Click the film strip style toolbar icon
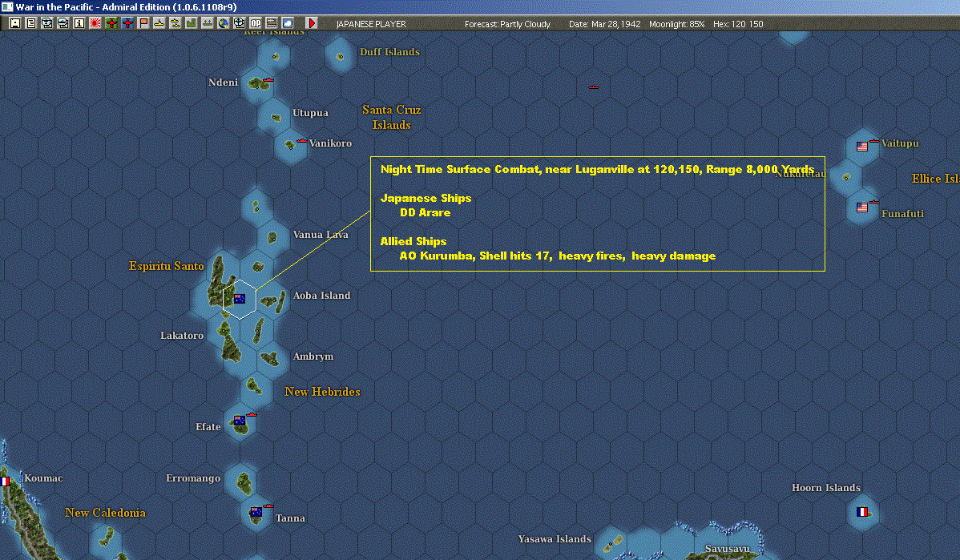This screenshot has height=560, width=960. (x=271, y=23)
